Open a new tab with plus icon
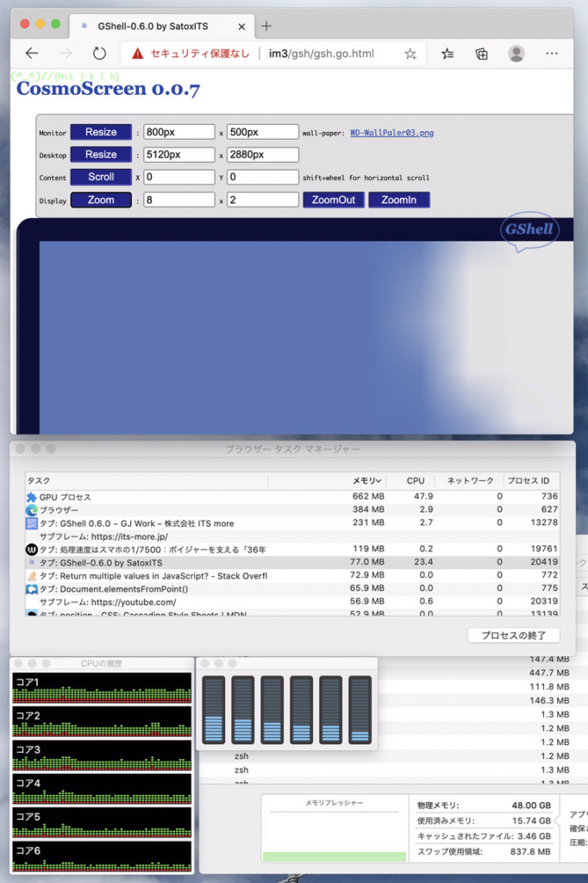 pos(266,26)
